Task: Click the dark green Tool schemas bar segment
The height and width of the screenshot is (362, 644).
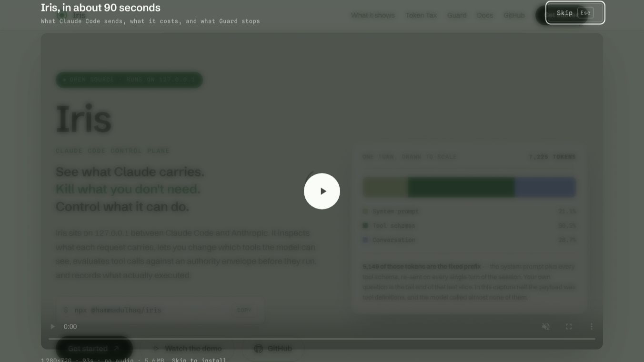Action: click(x=461, y=187)
